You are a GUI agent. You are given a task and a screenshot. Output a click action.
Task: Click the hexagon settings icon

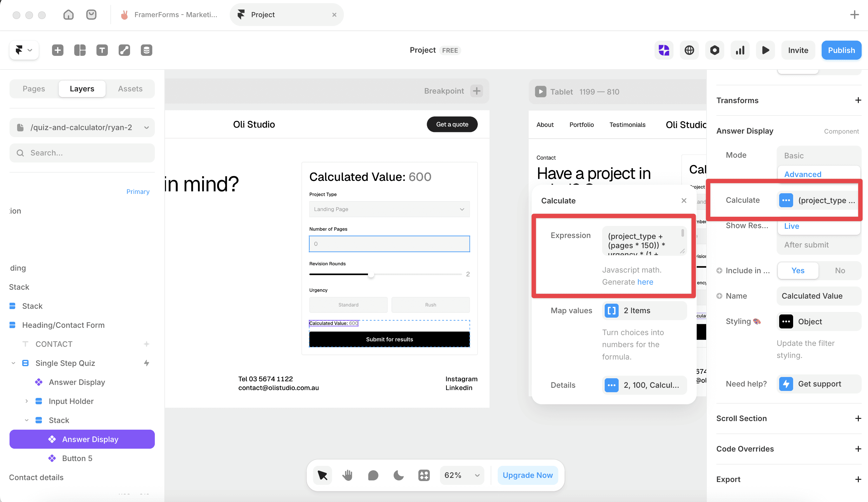[x=715, y=50]
